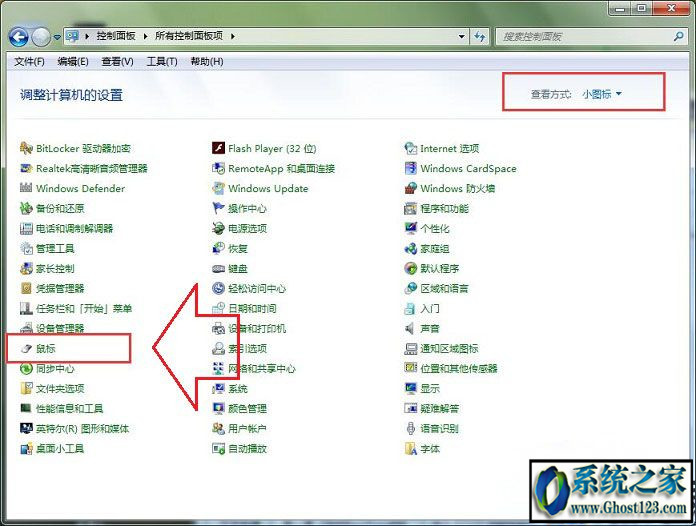The width and height of the screenshot is (696, 526).
Task: Click the Forward navigation button
Action: (x=41, y=37)
